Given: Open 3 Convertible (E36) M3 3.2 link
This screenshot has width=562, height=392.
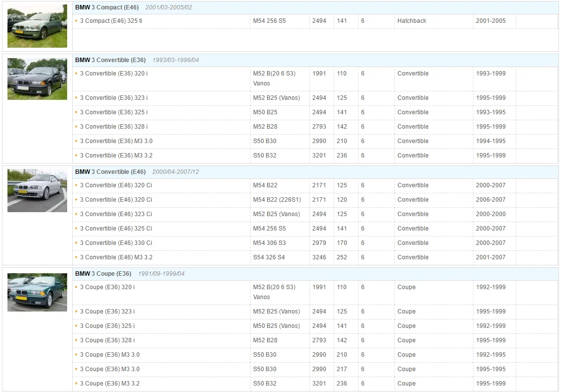Looking at the screenshot, I should 116,156.
